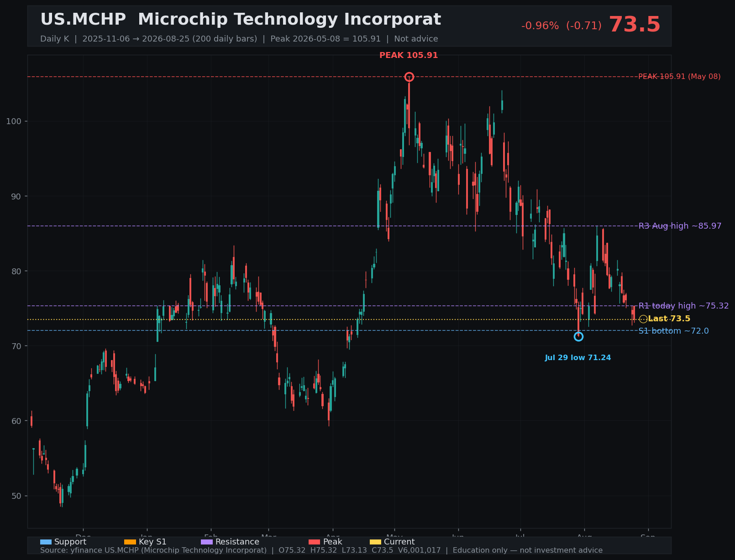Click the 'R3 Aug high ~85.97' label

coord(680,226)
